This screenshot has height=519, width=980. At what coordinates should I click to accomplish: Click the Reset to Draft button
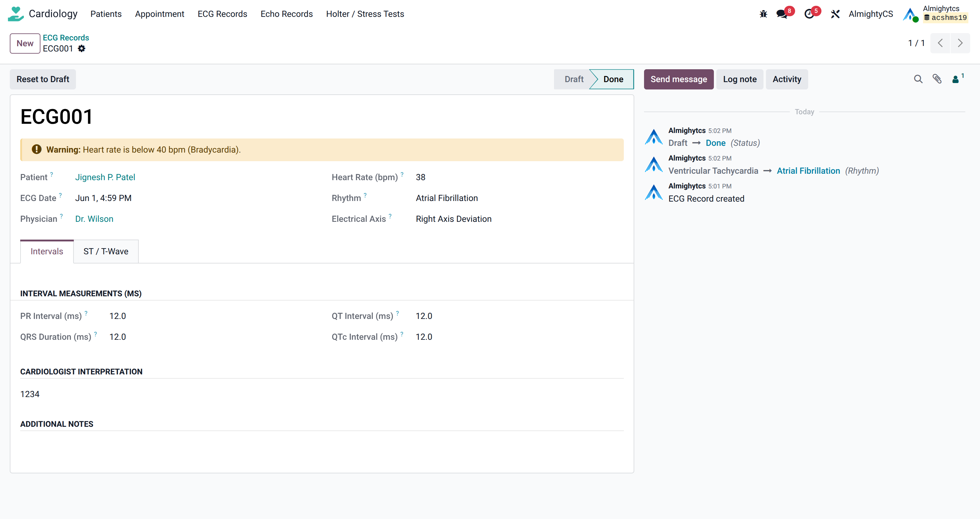(x=43, y=79)
